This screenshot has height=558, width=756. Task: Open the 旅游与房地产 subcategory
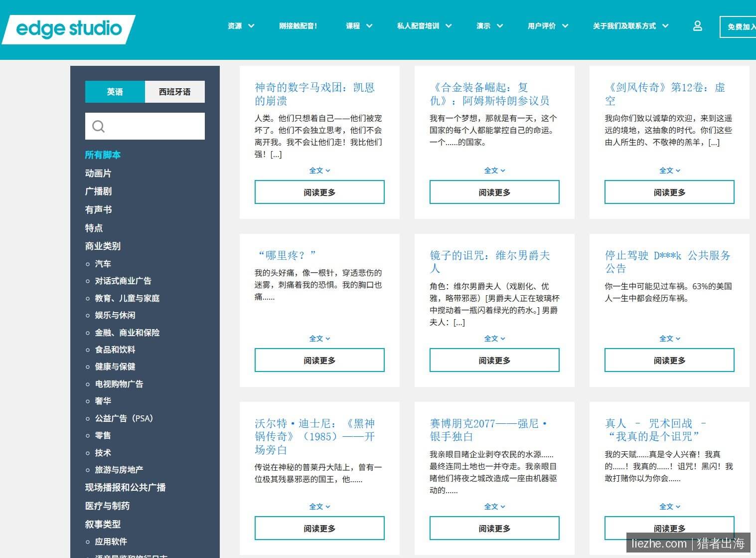(119, 470)
